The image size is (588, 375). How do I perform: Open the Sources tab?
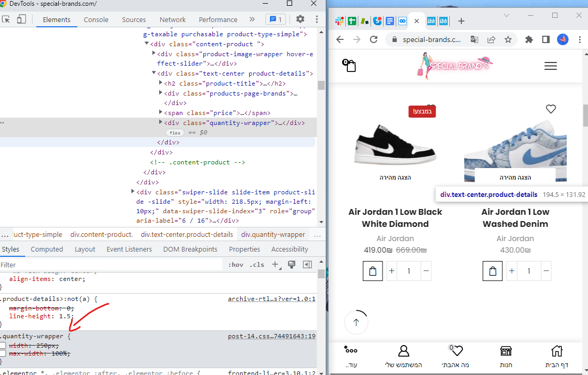(x=134, y=20)
